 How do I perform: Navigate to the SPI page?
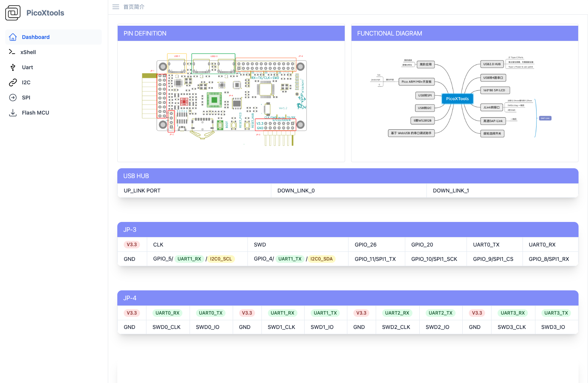[54, 98]
